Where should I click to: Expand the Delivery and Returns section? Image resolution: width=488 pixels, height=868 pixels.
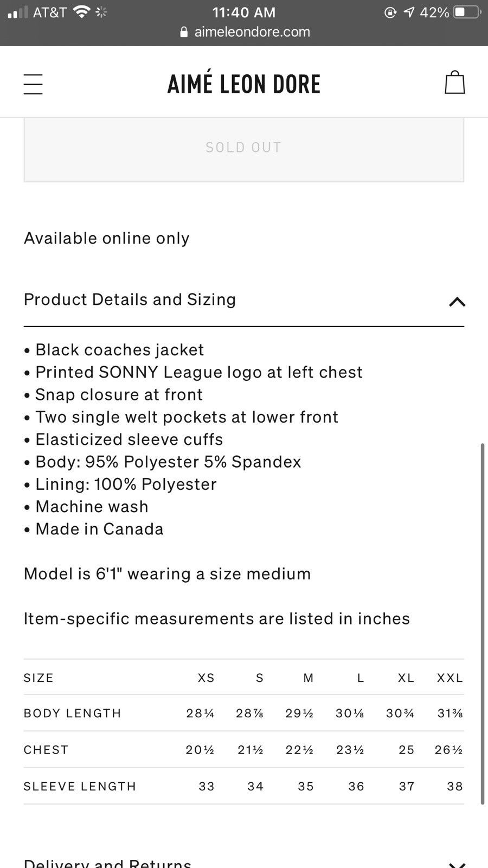(457, 864)
